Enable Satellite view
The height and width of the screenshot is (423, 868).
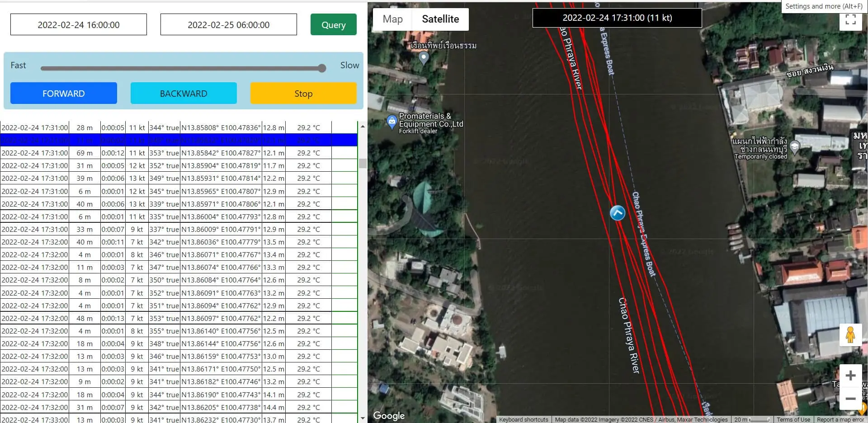[440, 19]
